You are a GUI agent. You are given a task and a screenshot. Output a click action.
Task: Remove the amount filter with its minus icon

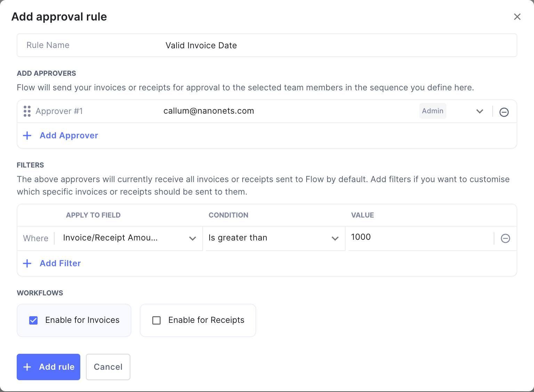(x=505, y=238)
